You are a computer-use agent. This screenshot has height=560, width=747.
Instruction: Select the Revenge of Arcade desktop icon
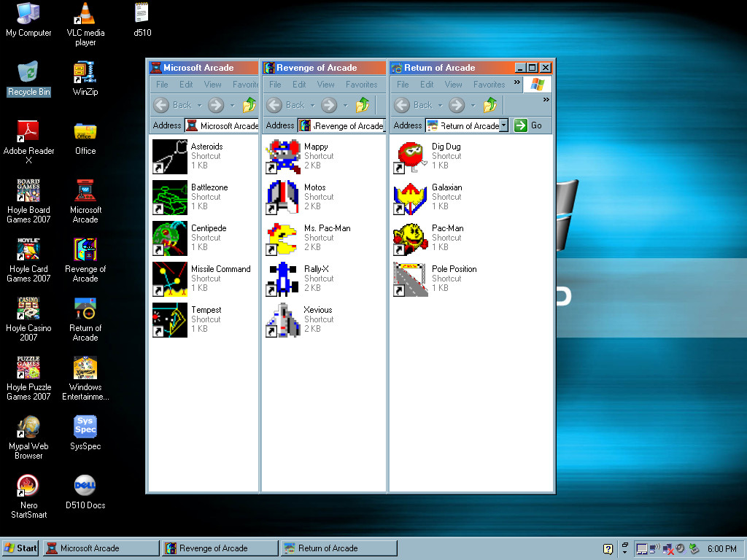85,260
